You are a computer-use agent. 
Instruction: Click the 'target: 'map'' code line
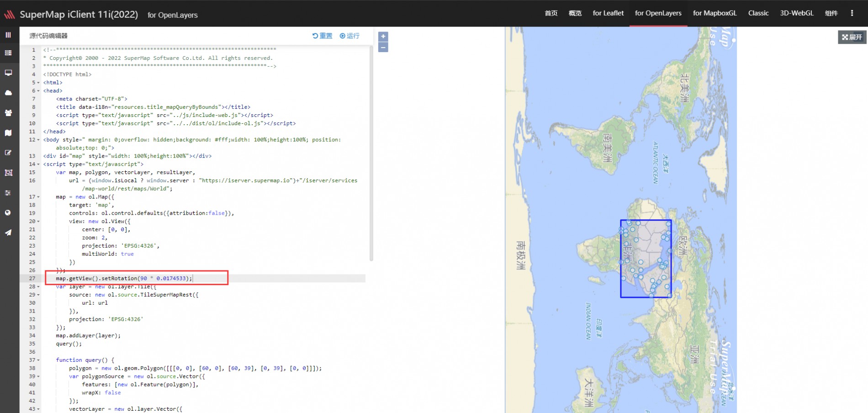91,205
